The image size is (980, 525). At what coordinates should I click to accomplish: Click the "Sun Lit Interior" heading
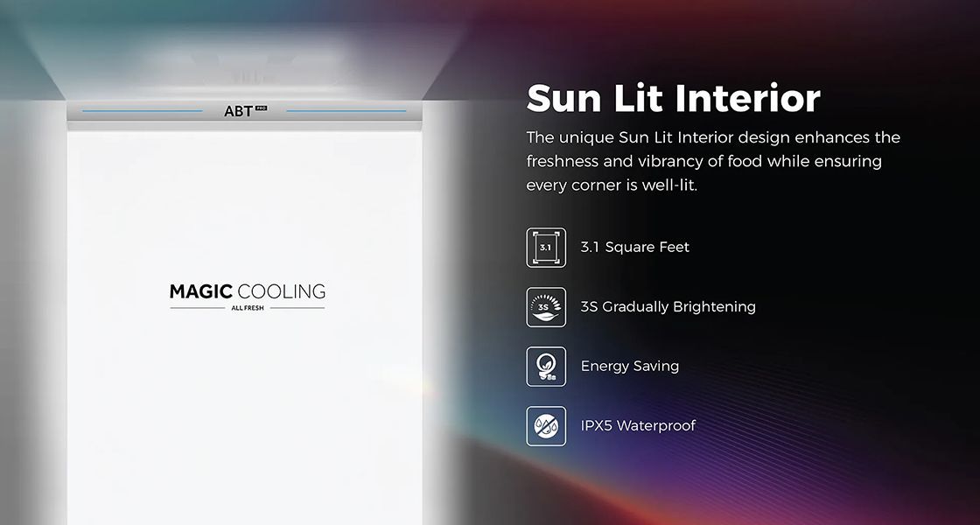coord(673,99)
